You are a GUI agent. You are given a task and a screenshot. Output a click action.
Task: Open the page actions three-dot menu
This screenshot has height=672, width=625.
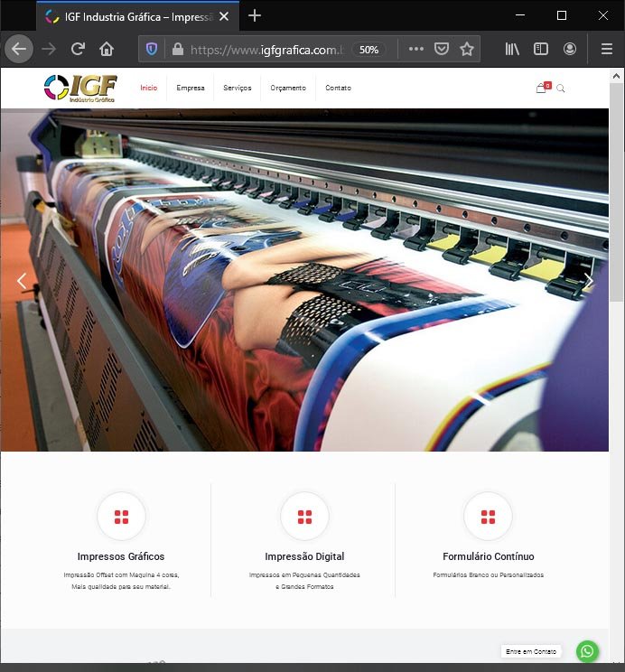(x=415, y=50)
